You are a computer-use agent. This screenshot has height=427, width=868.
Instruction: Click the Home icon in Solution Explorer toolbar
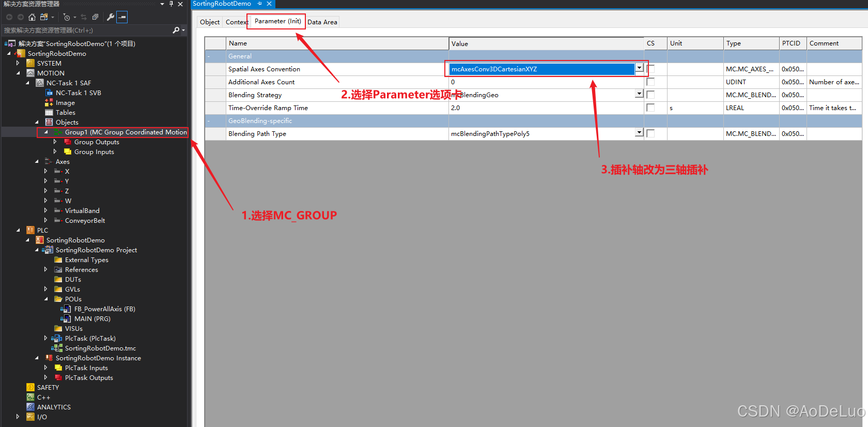32,17
